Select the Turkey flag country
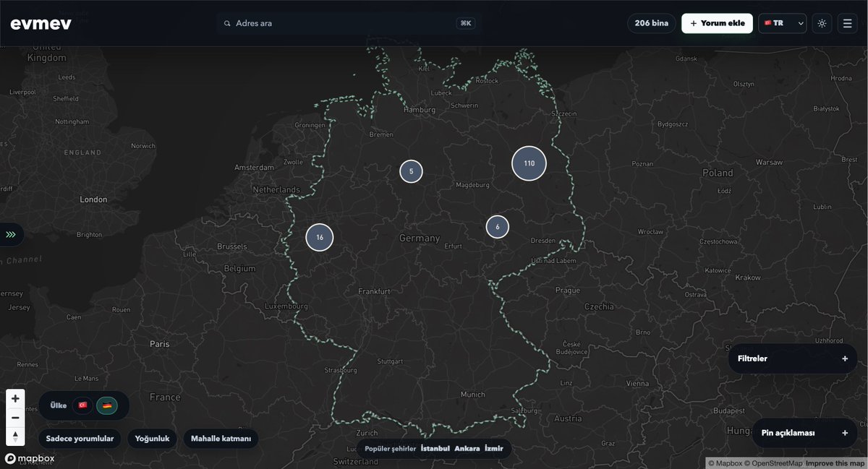The width and height of the screenshot is (868, 469). tap(82, 405)
